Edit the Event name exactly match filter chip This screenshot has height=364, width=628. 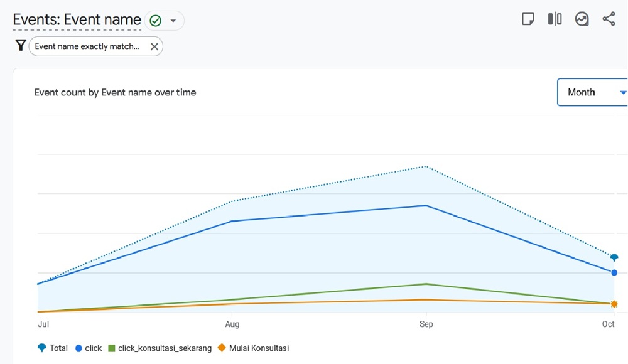[87, 46]
